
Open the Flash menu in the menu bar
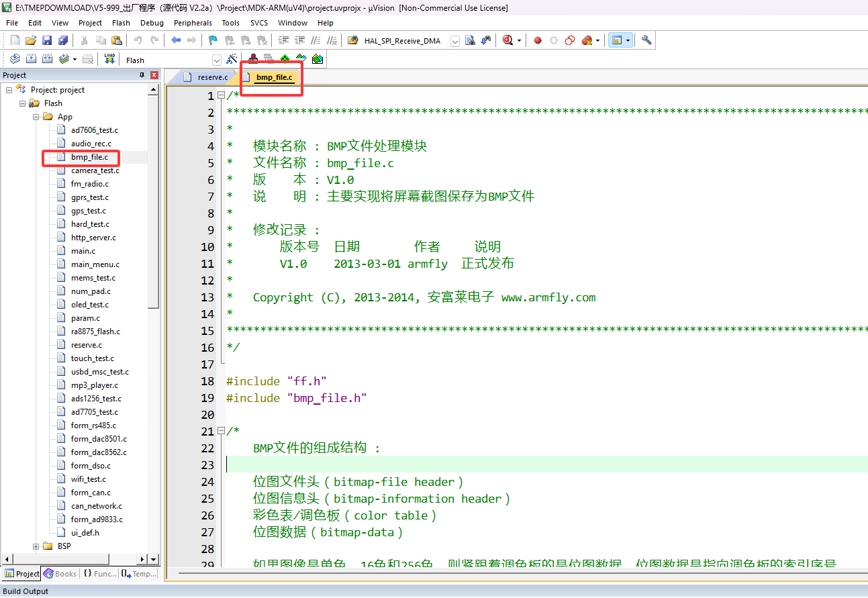(122, 23)
